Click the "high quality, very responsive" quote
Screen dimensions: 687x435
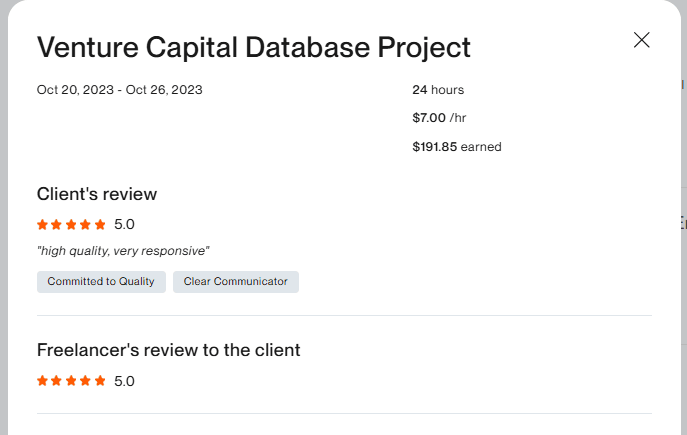click(x=123, y=251)
